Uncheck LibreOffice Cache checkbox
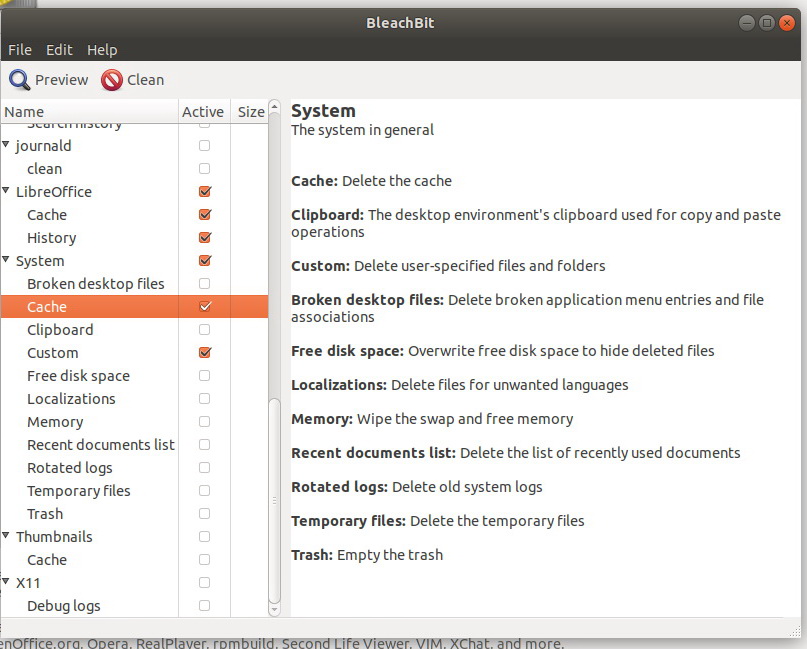 pos(205,215)
